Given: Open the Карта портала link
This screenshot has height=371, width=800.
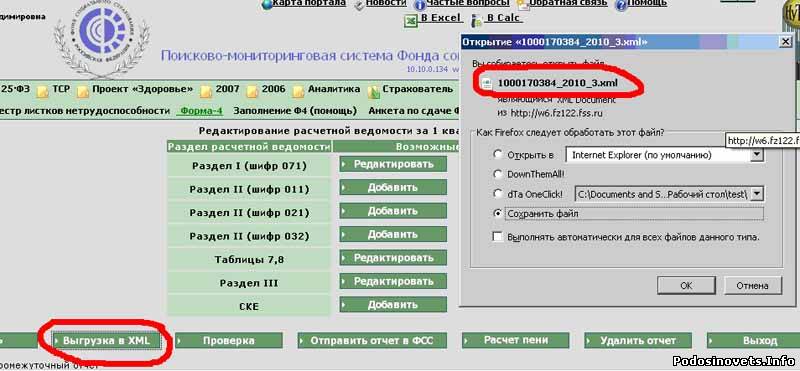Looking at the screenshot, I should [x=309, y=3].
